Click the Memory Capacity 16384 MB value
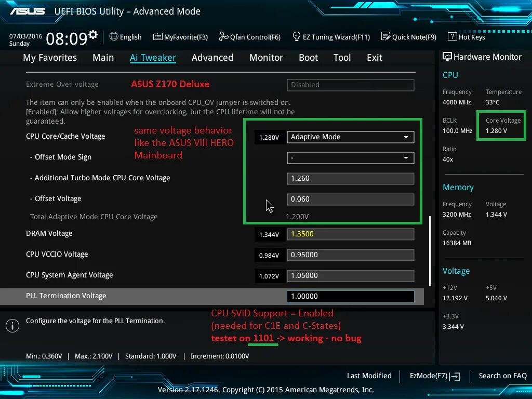 point(457,243)
